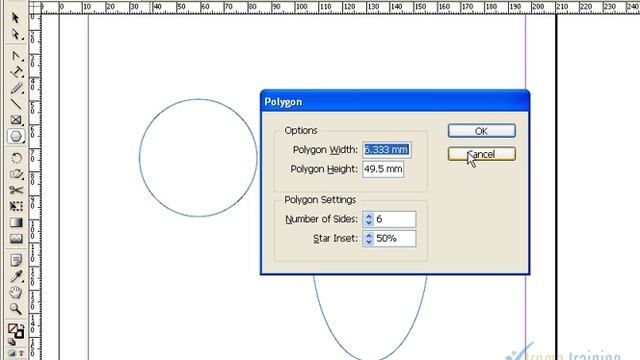
Task: Select the Pen tool
Action: (16, 56)
